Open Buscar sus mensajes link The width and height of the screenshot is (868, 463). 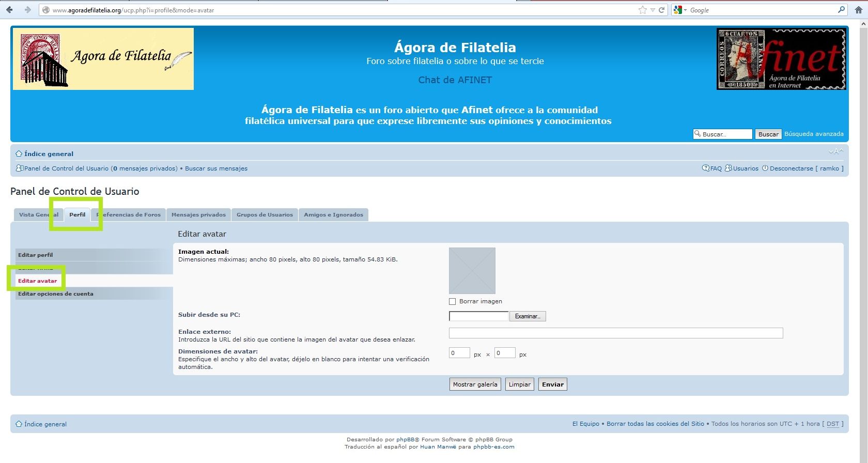[216, 168]
